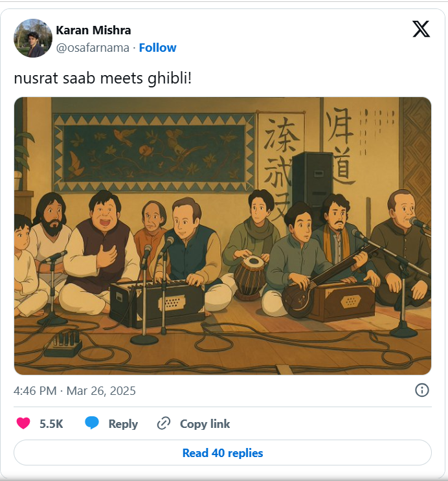Screen dimensions: 448x481
Task: Click the Reply label
Action: coord(123,423)
